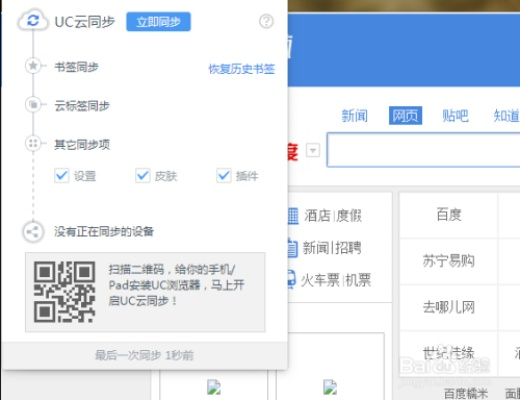Screen dimensions: 520x400
Task: Open 酒店 hotel link
Action: tap(317, 216)
